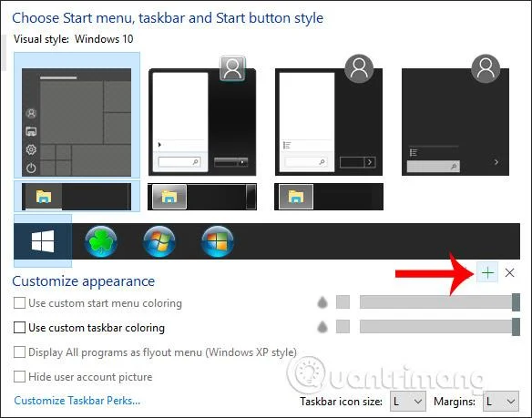Image resolution: width=532 pixels, height=418 pixels.
Task: Adjust the start menu coloring opacity slider
Action: click(x=440, y=302)
